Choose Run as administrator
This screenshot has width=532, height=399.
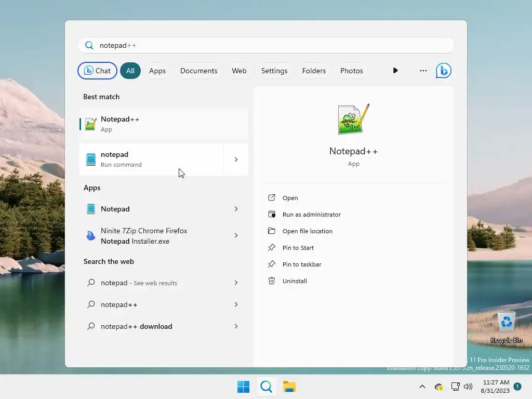(x=312, y=215)
